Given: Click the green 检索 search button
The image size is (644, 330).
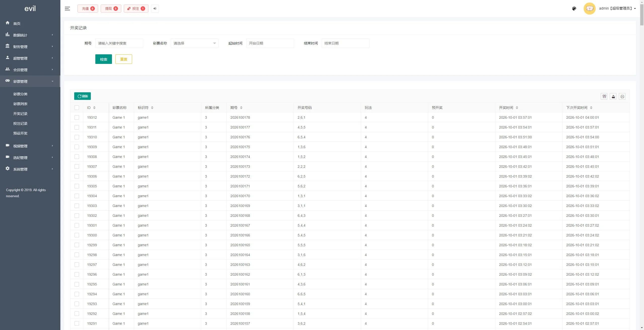Looking at the screenshot, I should pos(104,59).
